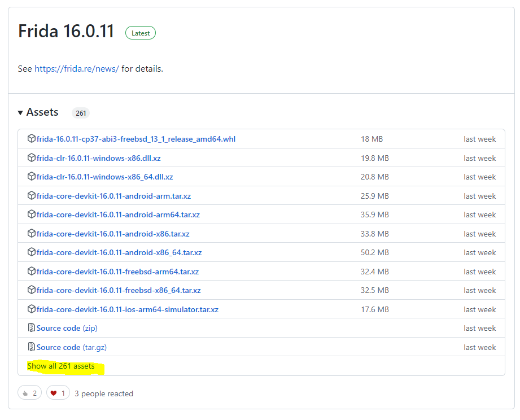Download frida-core-devkit-16.0.11-android-x86.tar.xz
Viewport: 520px width, 420px height.
tap(113, 234)
